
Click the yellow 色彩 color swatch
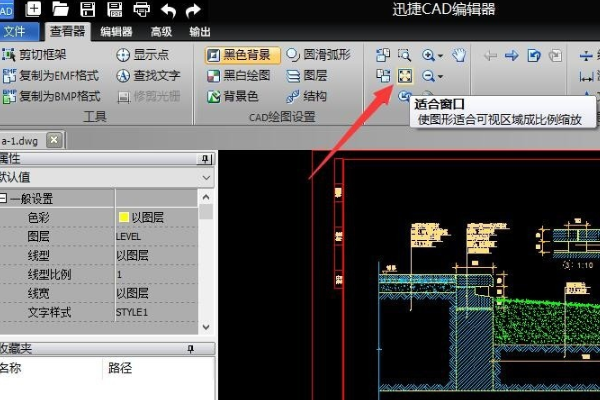124,217
